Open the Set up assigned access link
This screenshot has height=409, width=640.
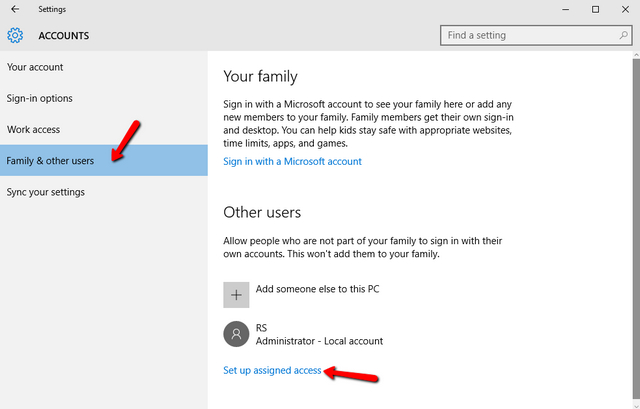coord(272,370)
